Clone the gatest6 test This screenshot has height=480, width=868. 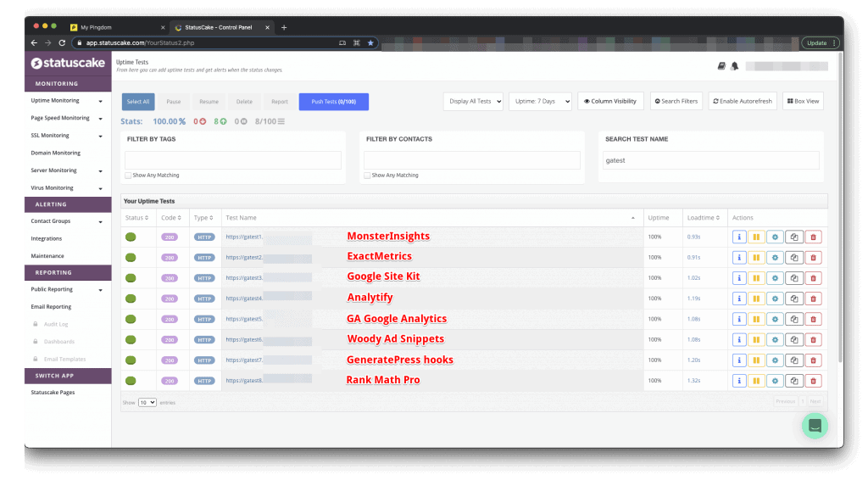coord(794,339)
